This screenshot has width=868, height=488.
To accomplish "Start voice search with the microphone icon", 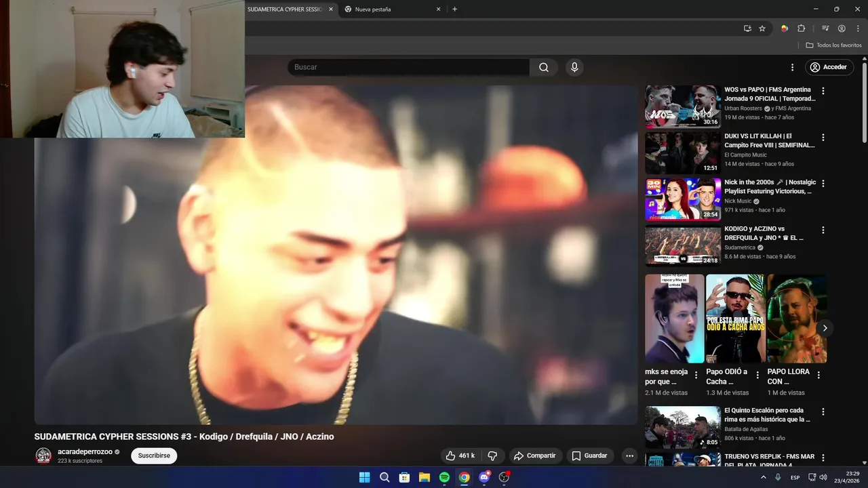I will point(574,67).
